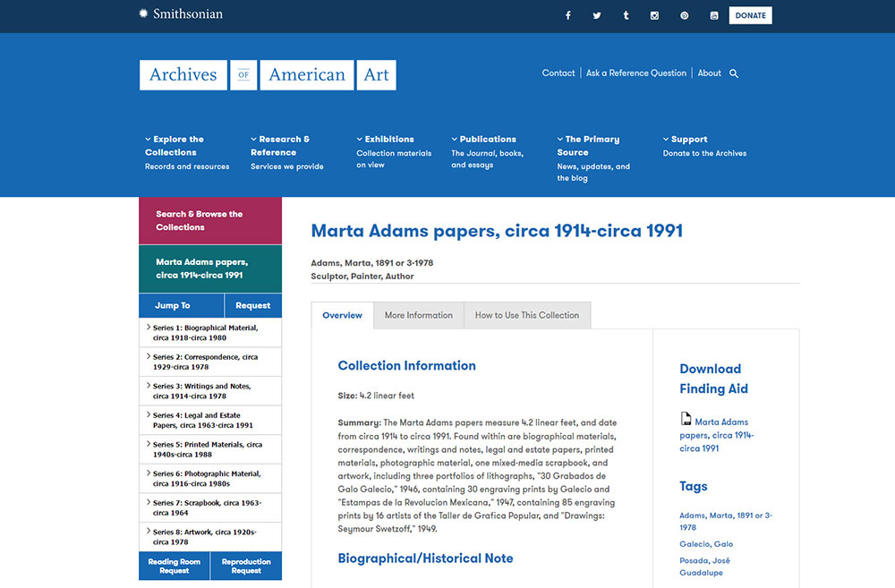Open the About link
Image resolution: width=895 pixels, height=588 pixels.
(x=709, y=73)
